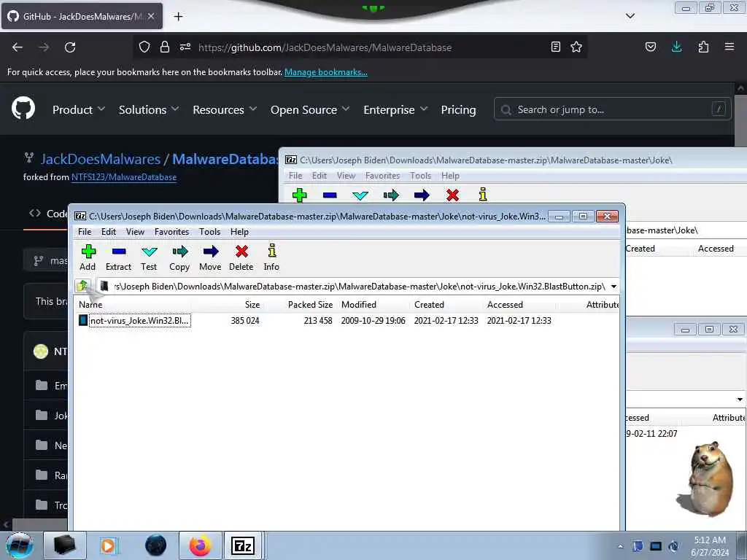Click the taskbar clock showing 5:12 AM
The image size is (747, 560).
pos(710,546)
